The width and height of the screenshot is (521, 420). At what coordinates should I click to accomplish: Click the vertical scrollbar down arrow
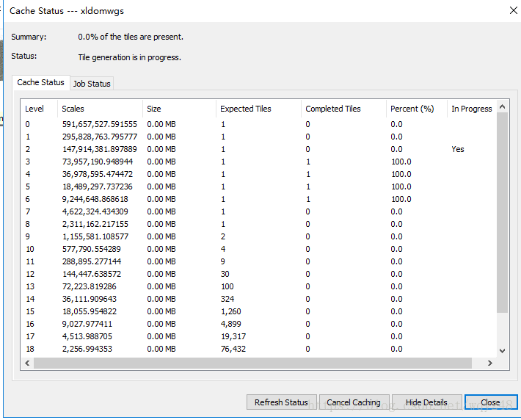(503, 350)
